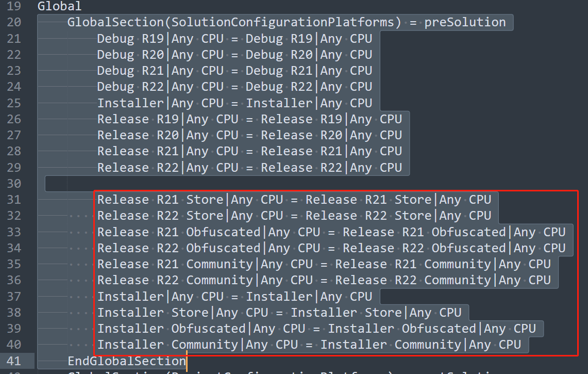Viewport: 588px width, 374px height.
Task: Click the GlobalSection(SolutionConfigurationPlatforms) text
Action: 231,22
